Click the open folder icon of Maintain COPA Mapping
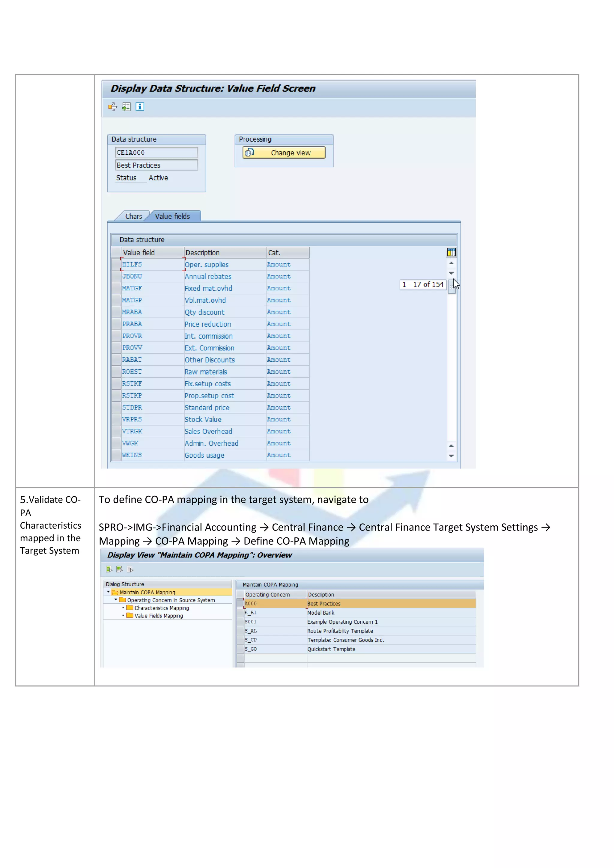The height and width of the screenshot is (868, 614). 115,593
